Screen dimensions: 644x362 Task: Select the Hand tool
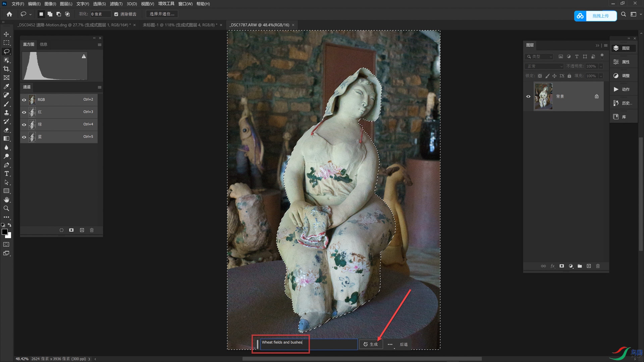[x=6, y=200]
